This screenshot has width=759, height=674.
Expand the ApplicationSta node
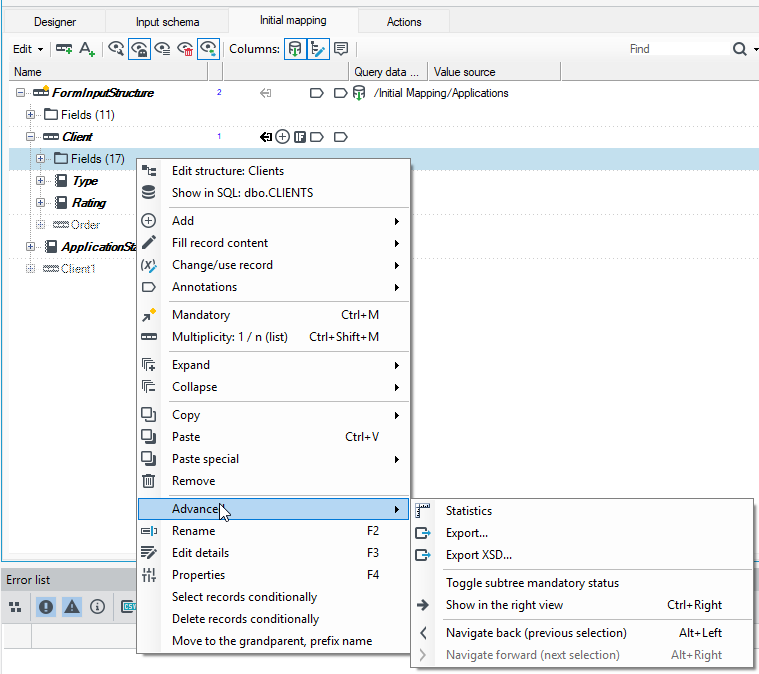click(30, 246)
